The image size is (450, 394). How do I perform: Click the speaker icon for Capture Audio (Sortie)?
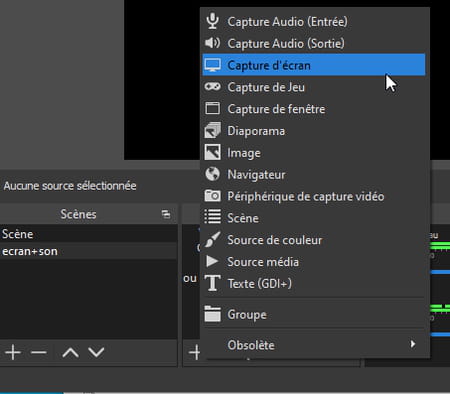tap(212, 43)
